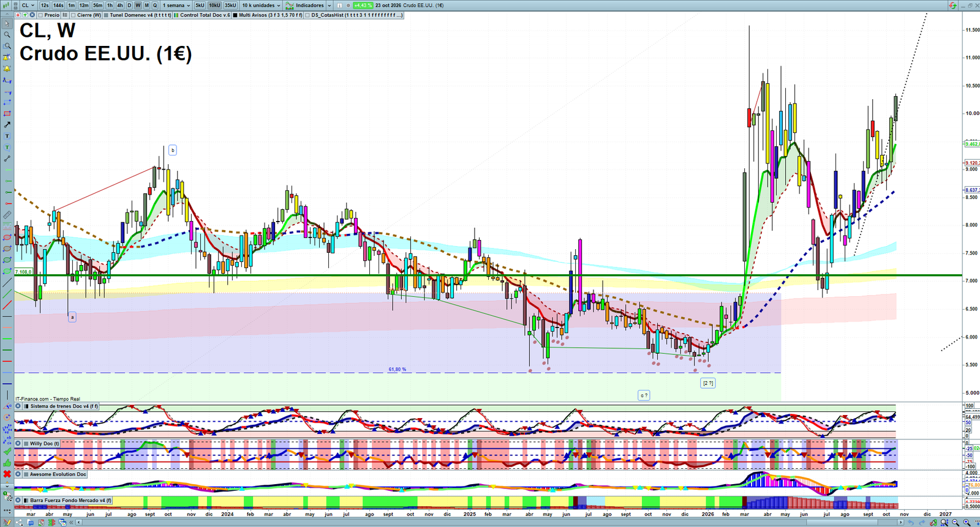Switch to the 4h timeframe

coord(120,5)
